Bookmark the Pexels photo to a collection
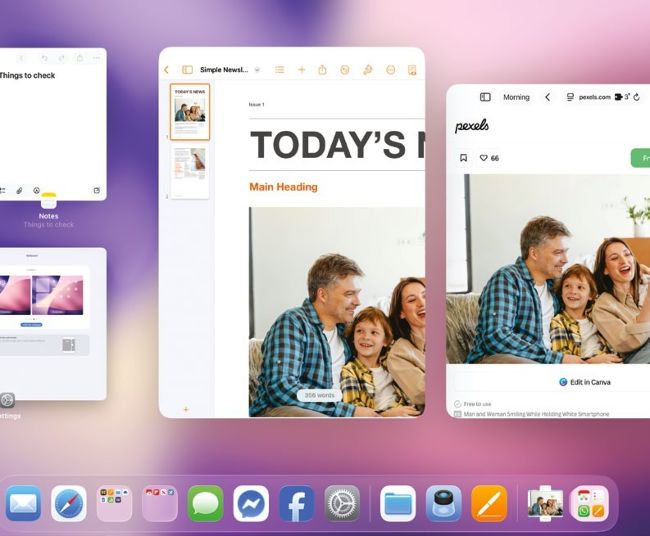This screenshot has height=536, width=650. (x=463, y=158)
